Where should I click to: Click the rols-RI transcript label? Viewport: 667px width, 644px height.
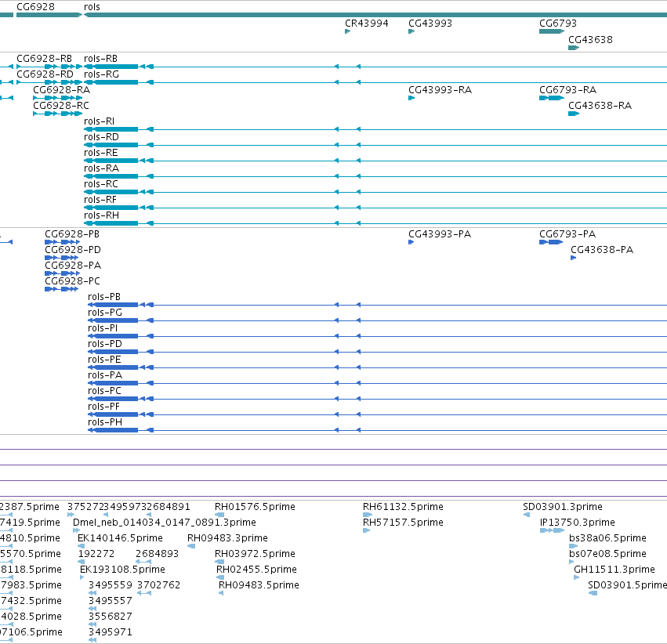99,121
